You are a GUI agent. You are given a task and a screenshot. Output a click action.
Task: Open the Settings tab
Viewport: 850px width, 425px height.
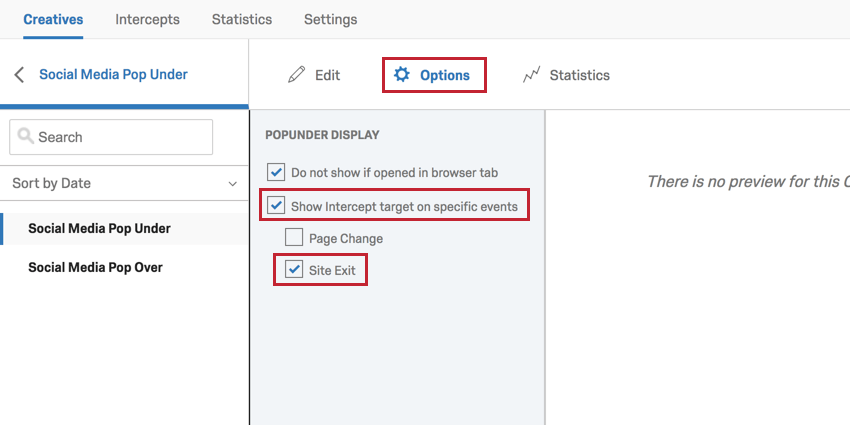click(330, 19)
